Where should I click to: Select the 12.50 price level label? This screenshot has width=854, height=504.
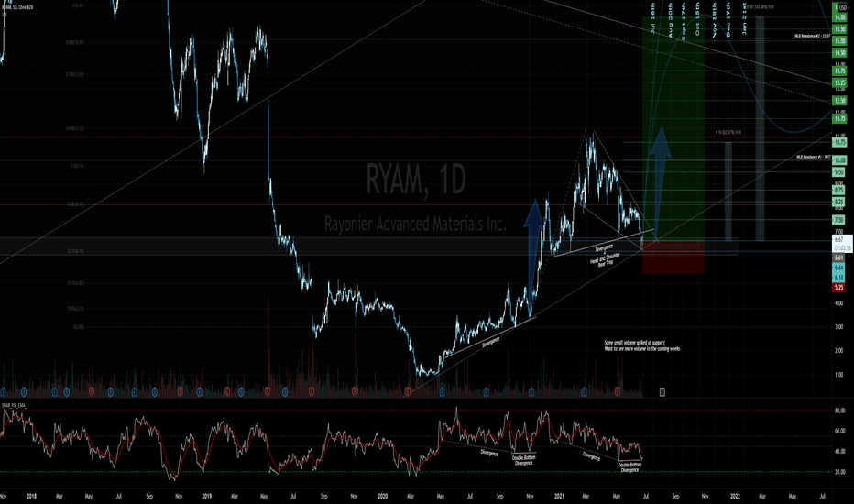838,101
